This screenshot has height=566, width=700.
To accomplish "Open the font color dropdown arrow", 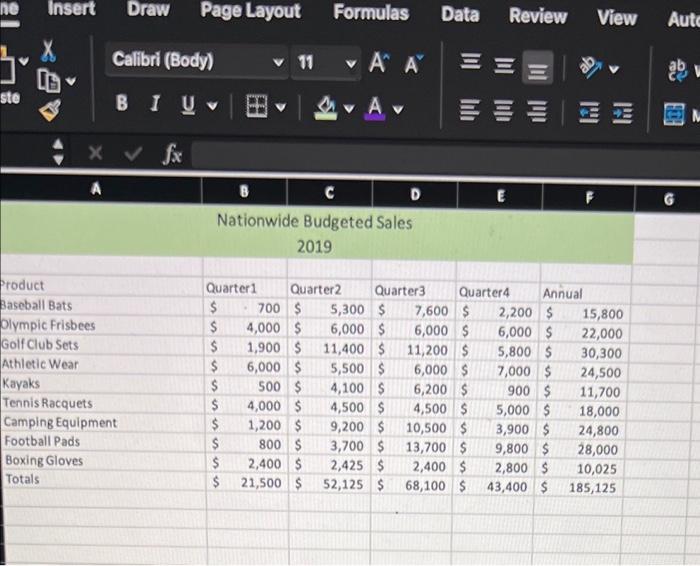I will (398, 109).
